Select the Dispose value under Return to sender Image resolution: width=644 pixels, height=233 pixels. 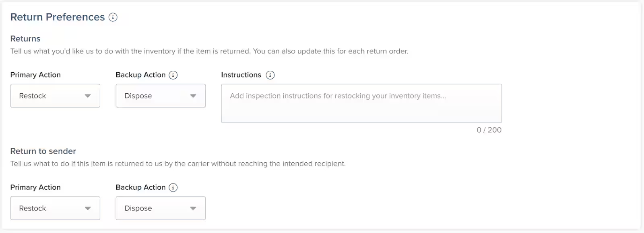coord(138,208)
